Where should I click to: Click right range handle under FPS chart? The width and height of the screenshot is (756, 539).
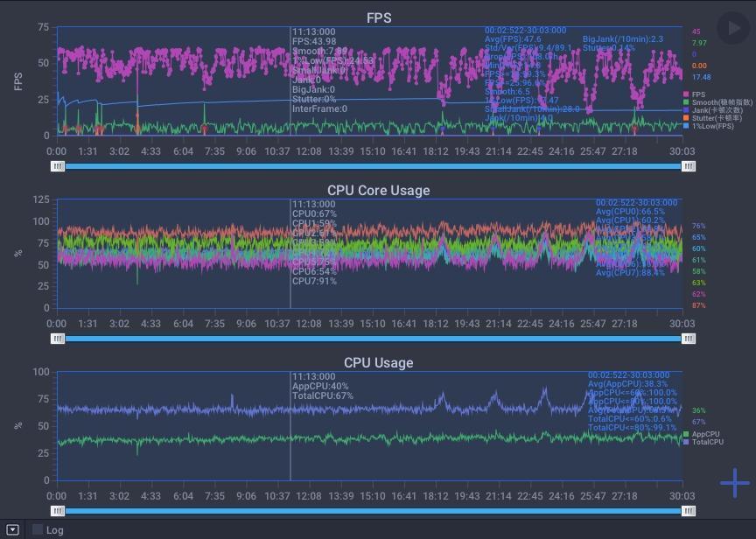point(688,166)
